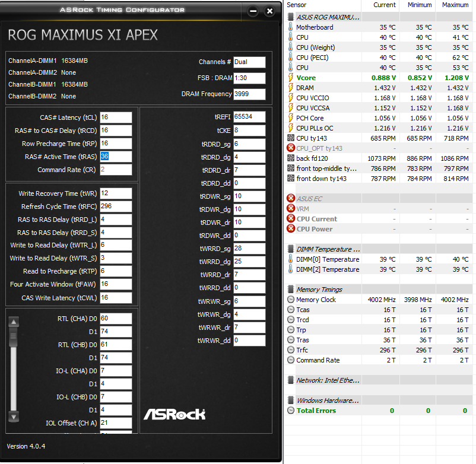476x464 pixels.
Task: Click the Refresh Cycle Time (tRFC) field
Action: point(116,206)
